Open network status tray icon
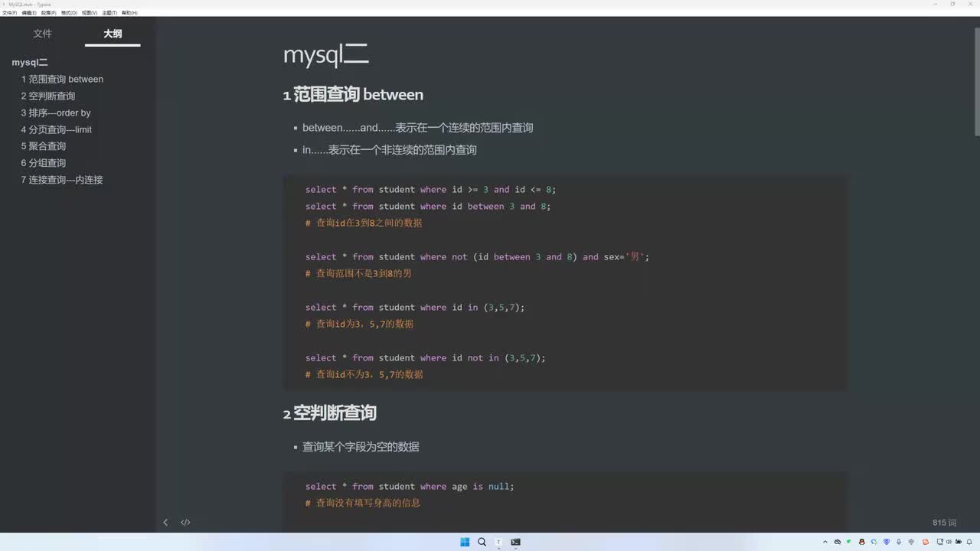Image resolution: width=980 pixels, height=551 pixels. click(939, 542)
